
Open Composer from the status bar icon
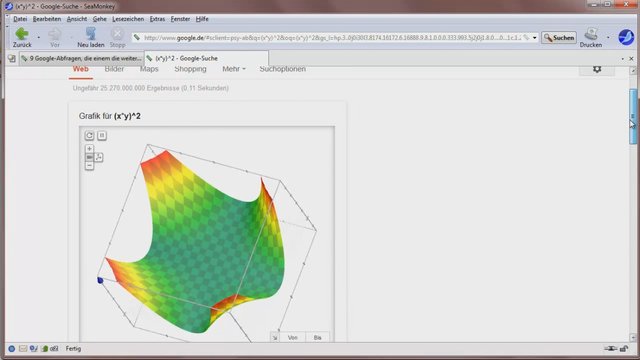click(33, 349)
